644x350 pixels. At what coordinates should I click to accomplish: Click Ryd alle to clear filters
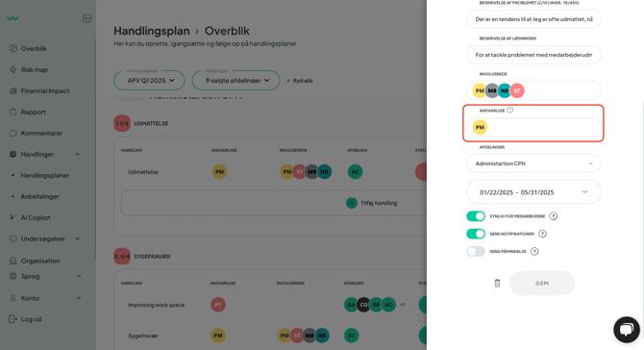point(299,81)
